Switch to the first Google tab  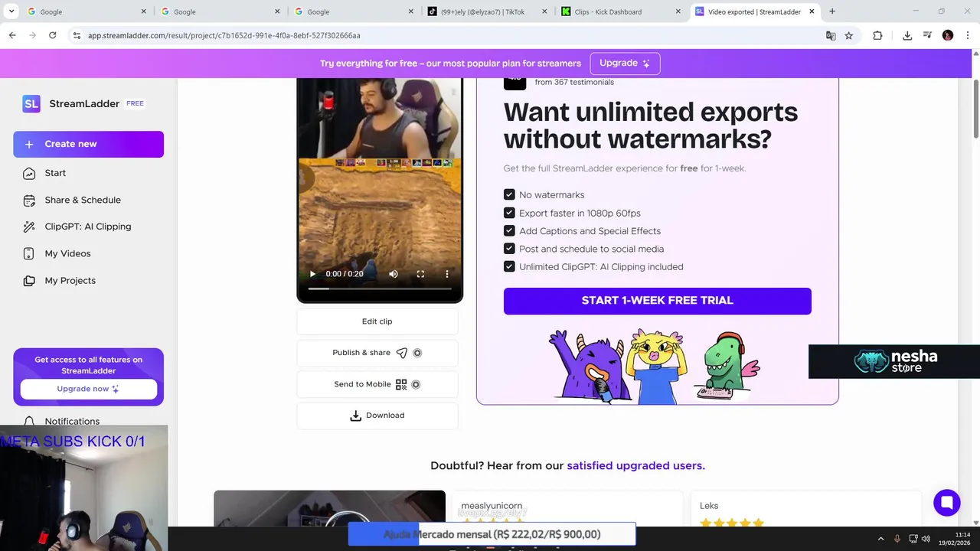[x=86, y=11]
